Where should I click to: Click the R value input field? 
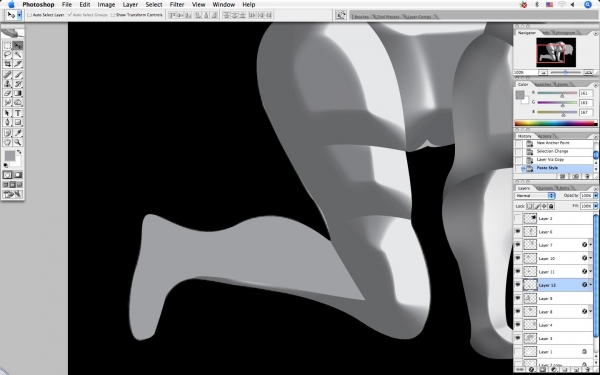585,93
